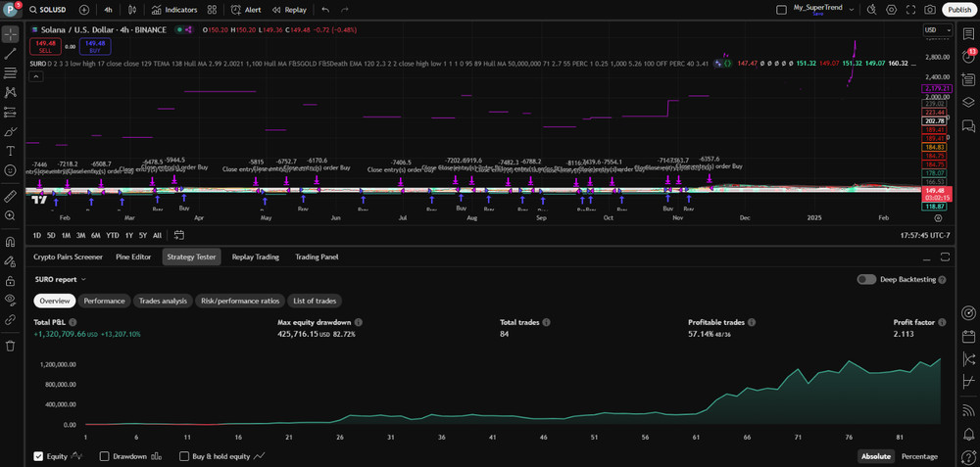Toggle magnet mode
The width and height of the screenshot is (980, 467).
(x=10, y=242)
